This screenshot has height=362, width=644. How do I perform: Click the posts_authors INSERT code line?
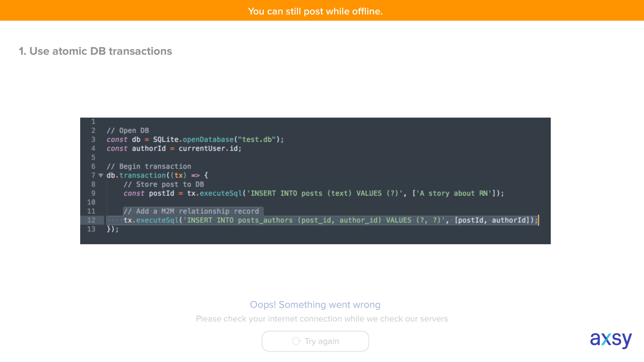pyautogui.click(x=331, y=220)
